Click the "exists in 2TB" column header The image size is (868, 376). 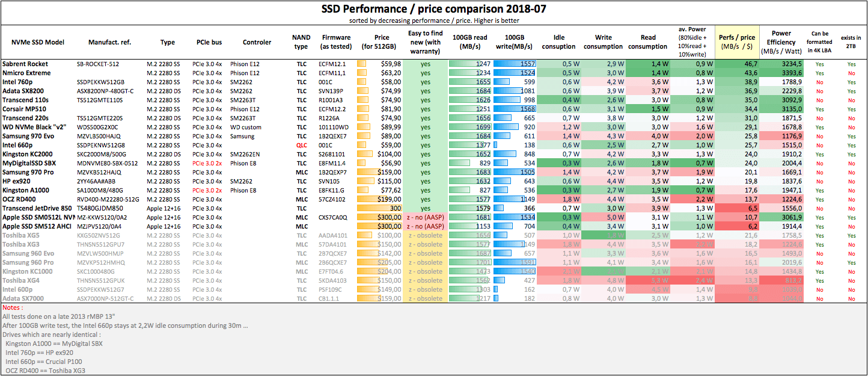(851, 42)
